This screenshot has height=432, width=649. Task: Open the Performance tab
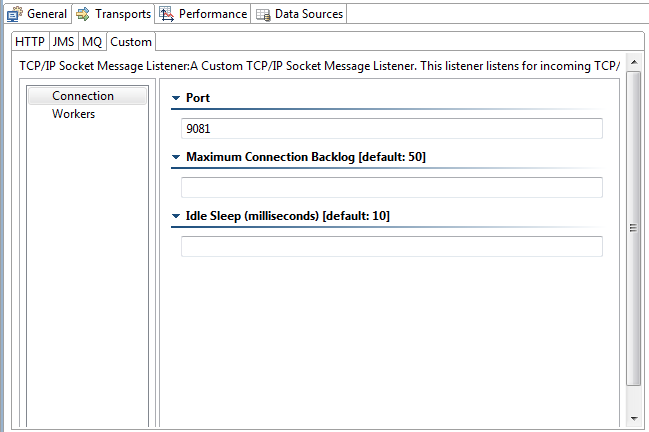tap(203, 14)
